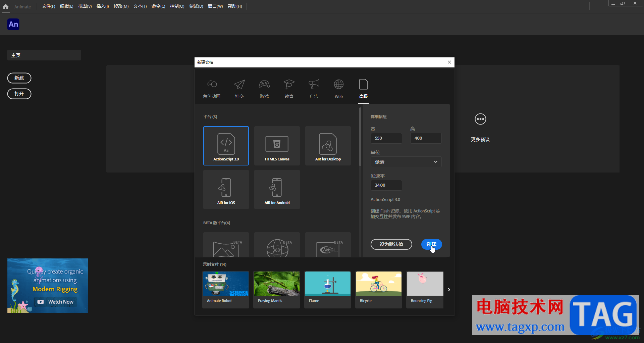Minimize the Animate window
The height and width of the screenshot is (343, 644).
(613, 3)
